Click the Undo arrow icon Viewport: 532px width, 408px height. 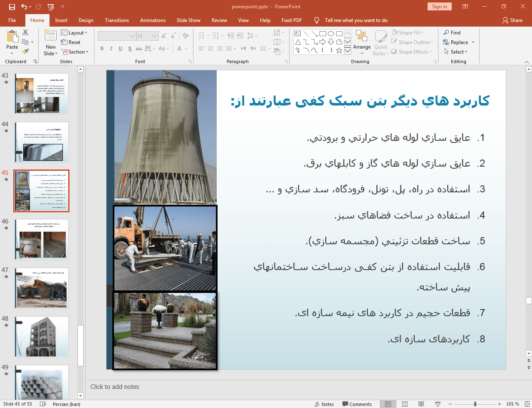tap(24, 7)
